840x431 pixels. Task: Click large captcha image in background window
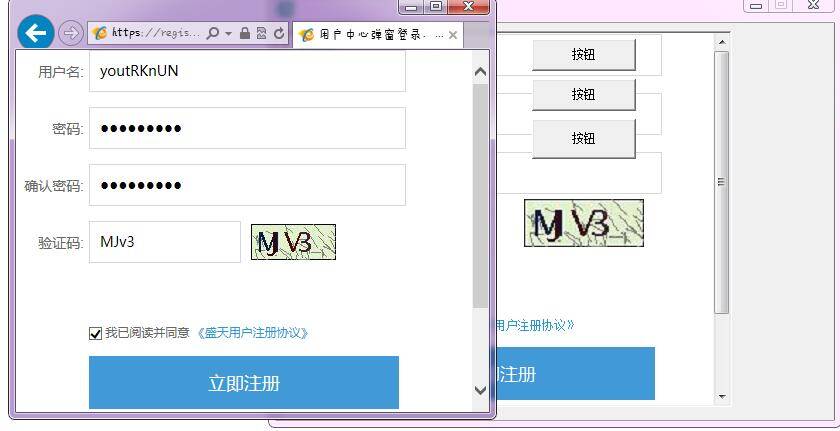pyautogui.click(x=583, y=223)
